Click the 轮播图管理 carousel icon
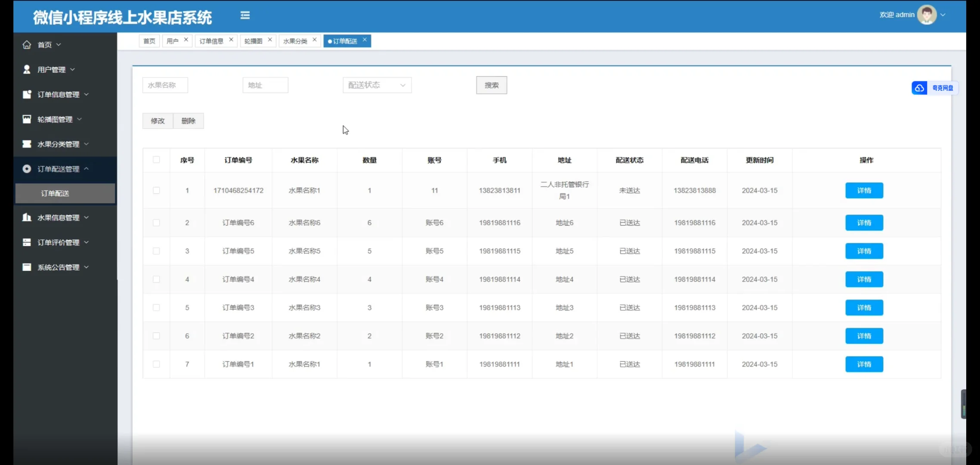Viewport: 980px width, 465px height. click(27, 119)
